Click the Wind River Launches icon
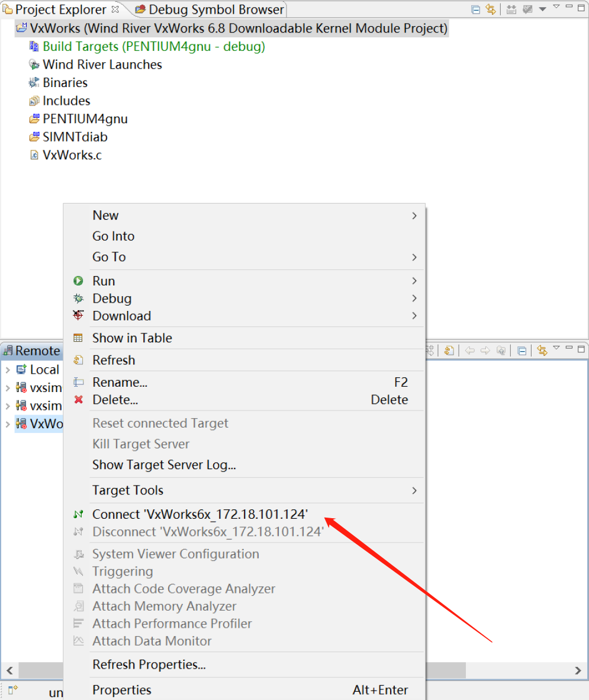 click(34, 65)
